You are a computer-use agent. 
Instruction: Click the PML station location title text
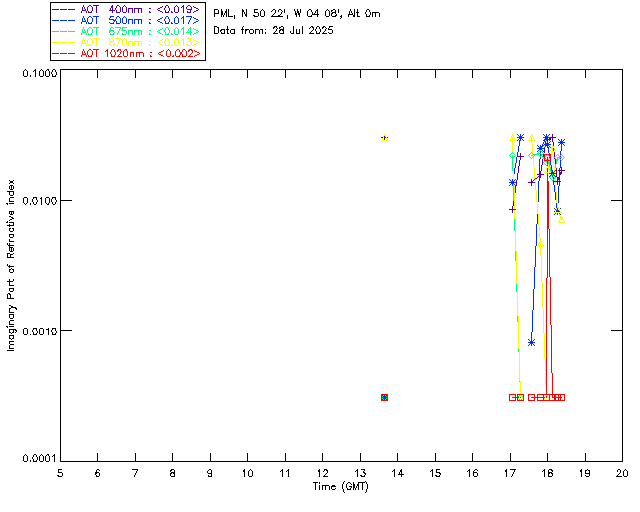coord(297,14)
